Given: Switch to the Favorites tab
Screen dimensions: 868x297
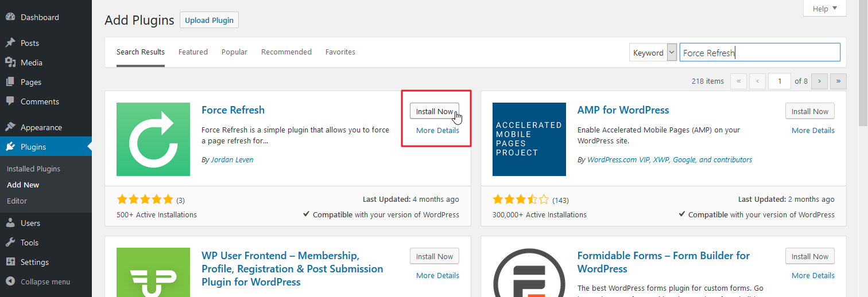Looking at the screenshot, I should (340, 52).
